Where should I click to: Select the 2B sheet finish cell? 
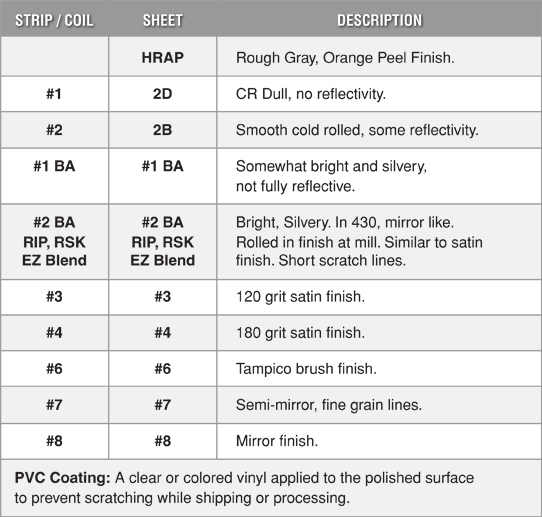tap(163, 130)
